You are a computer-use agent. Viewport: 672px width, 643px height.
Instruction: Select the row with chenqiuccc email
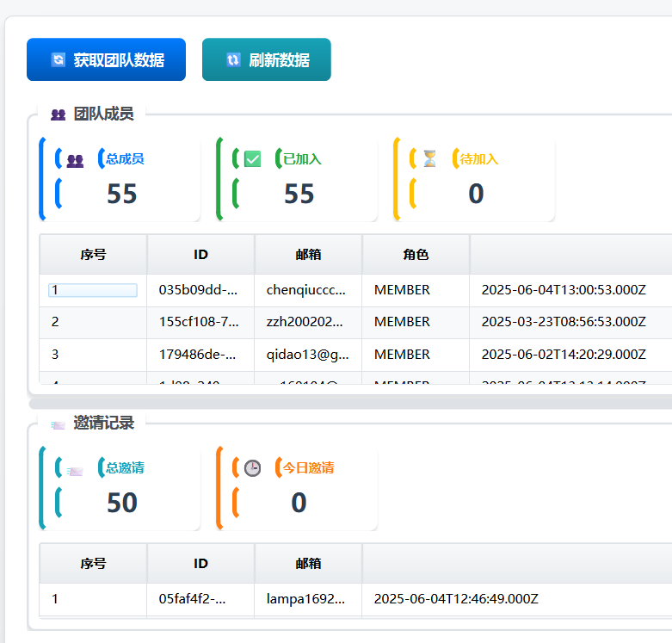point(355,290)
